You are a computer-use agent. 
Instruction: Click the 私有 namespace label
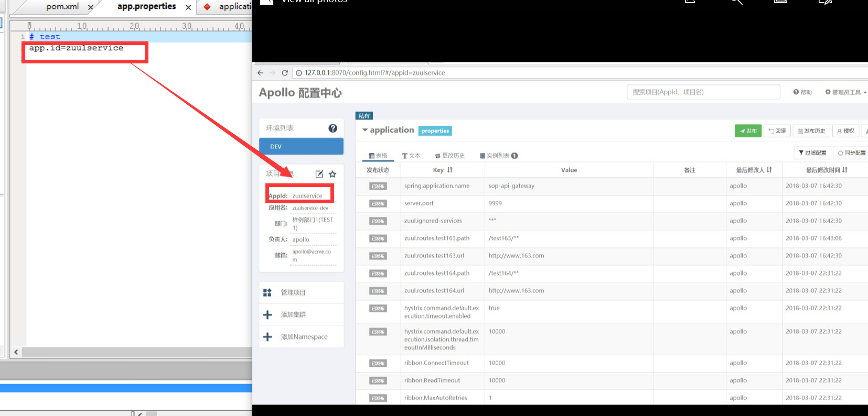[x=364, y=116]
